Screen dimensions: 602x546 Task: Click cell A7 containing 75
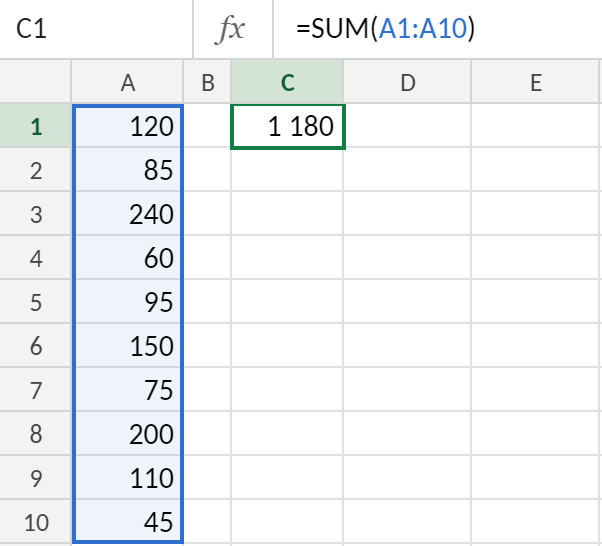127,389
